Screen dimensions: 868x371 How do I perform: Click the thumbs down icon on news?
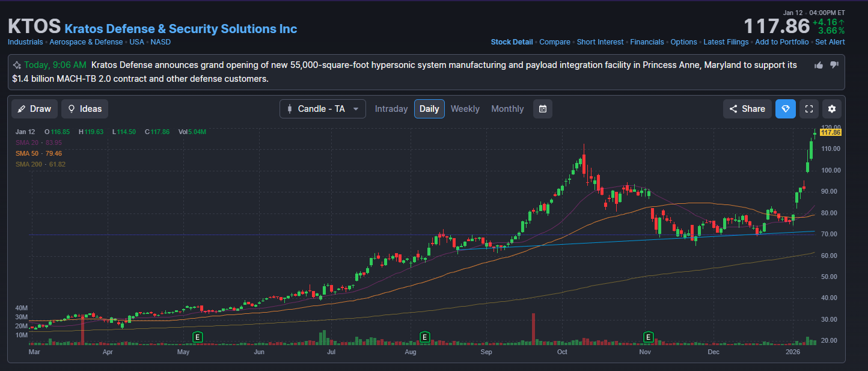click(x=834, y=65)
